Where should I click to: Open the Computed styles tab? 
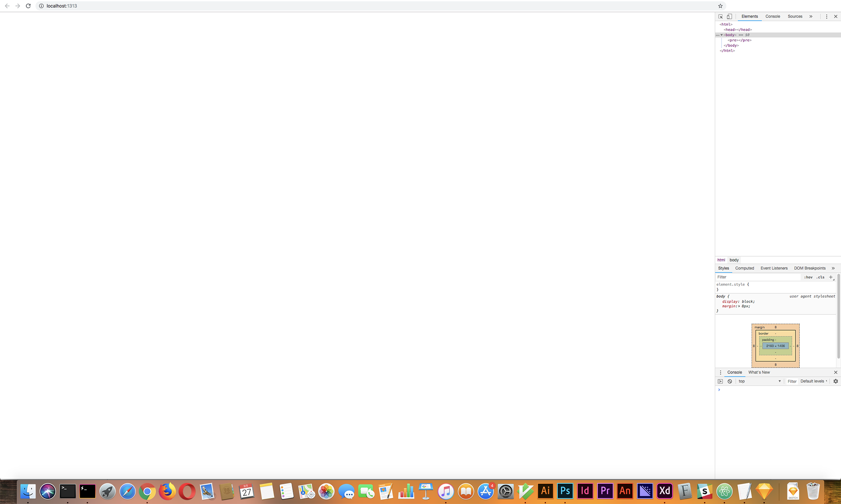745,268
